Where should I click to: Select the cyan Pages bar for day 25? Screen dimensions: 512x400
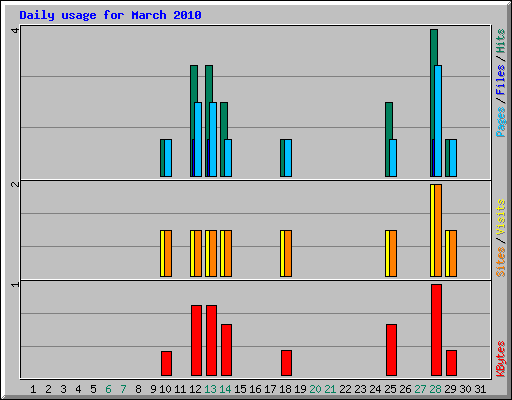(393, 158)
